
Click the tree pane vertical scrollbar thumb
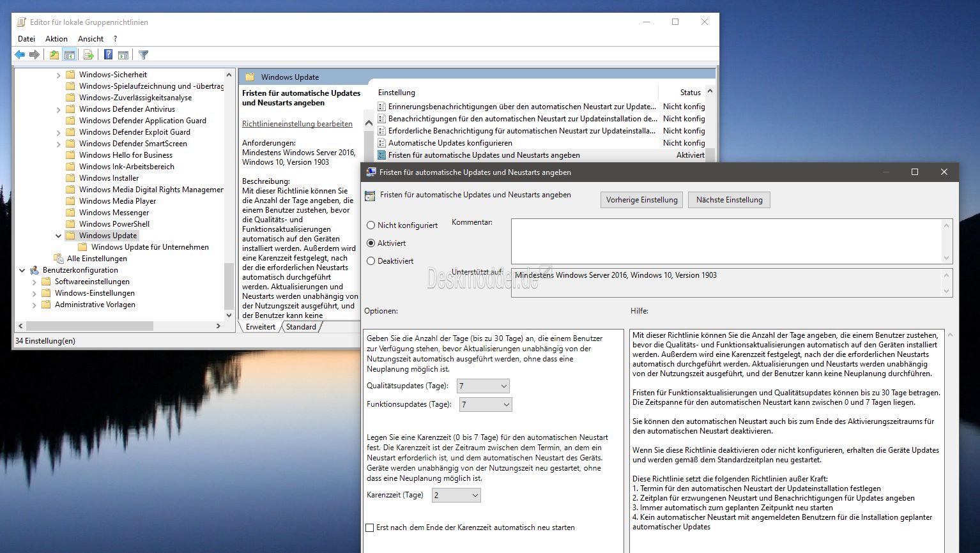[229, 285]
